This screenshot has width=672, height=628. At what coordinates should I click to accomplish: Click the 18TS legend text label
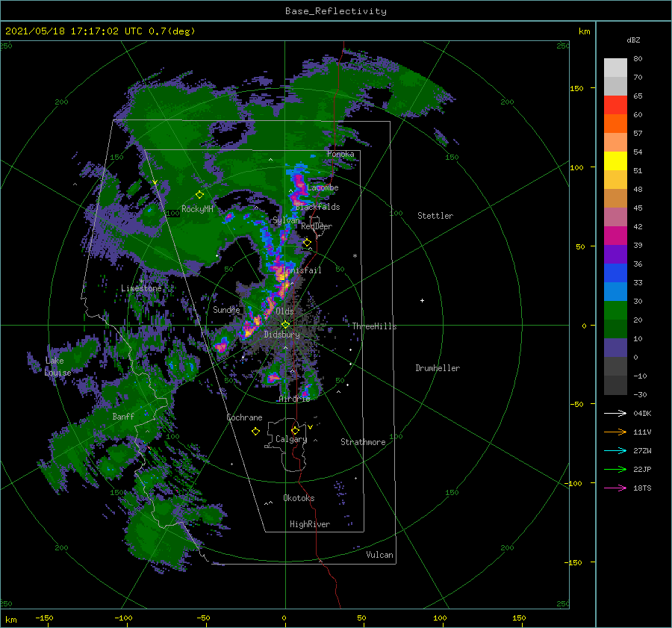coord(642,488)
